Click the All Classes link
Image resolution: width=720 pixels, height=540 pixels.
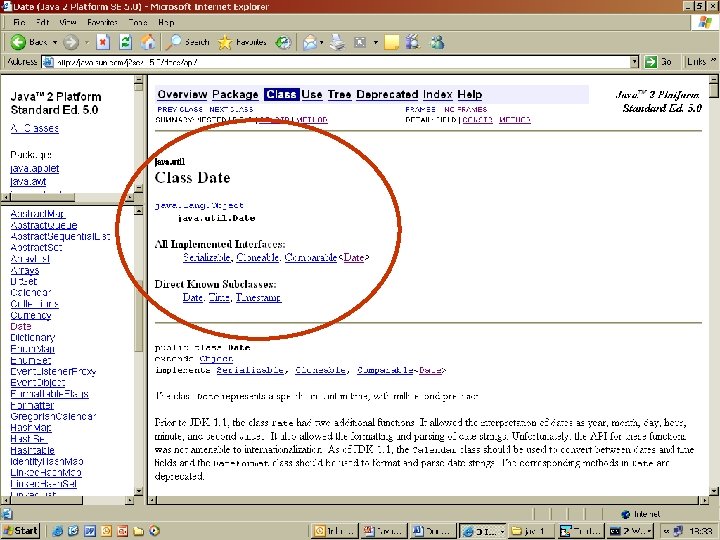click(x=34, y=128)
